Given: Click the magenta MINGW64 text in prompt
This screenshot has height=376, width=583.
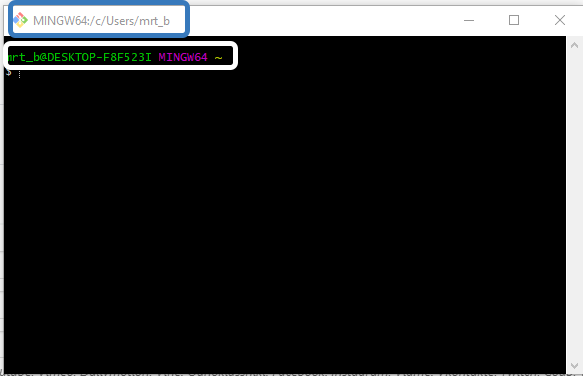Looking at the screenshot, I should [x=183, y=57].
